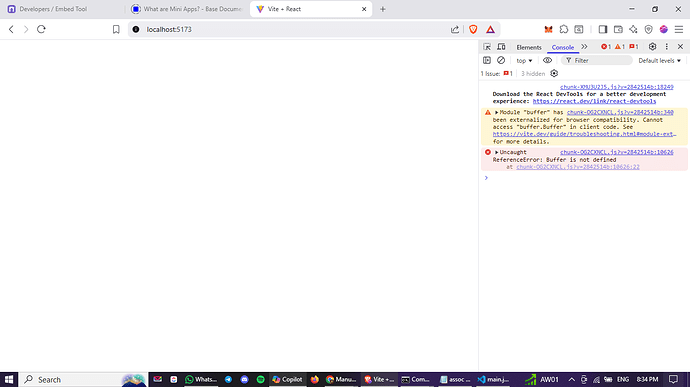
Task: Open the vite.dev troubleshooting link
Action: click(584, 134)
